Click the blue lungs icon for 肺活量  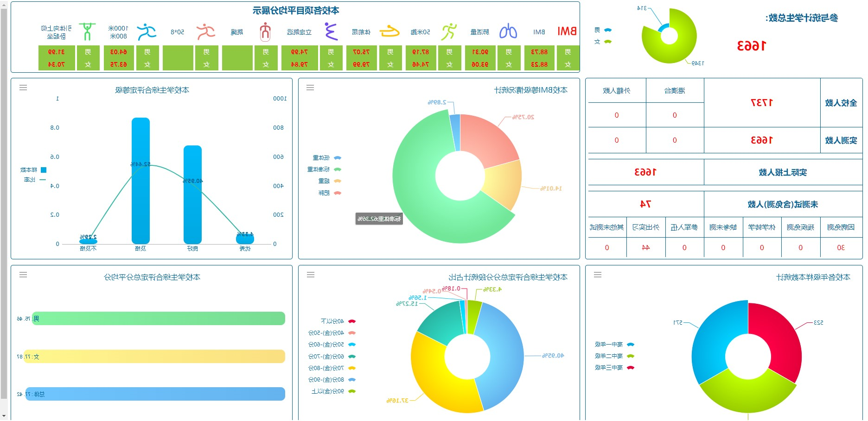click(x=508, y=31)
